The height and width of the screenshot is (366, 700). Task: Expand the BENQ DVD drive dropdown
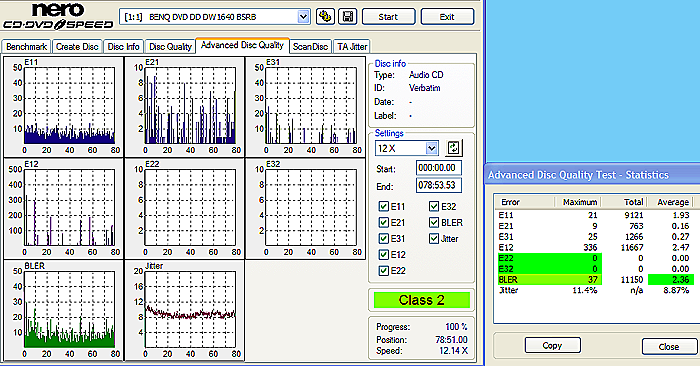point(303,17)
